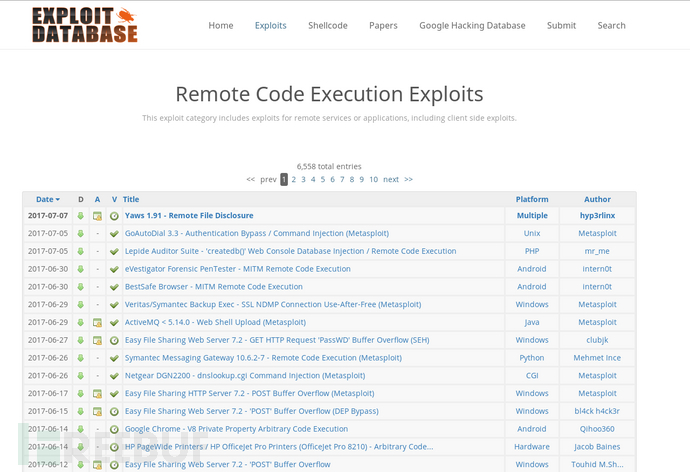
Task: Click unverified clock icon on Yaws 1.91 row
Action: (x=114, y=216)
